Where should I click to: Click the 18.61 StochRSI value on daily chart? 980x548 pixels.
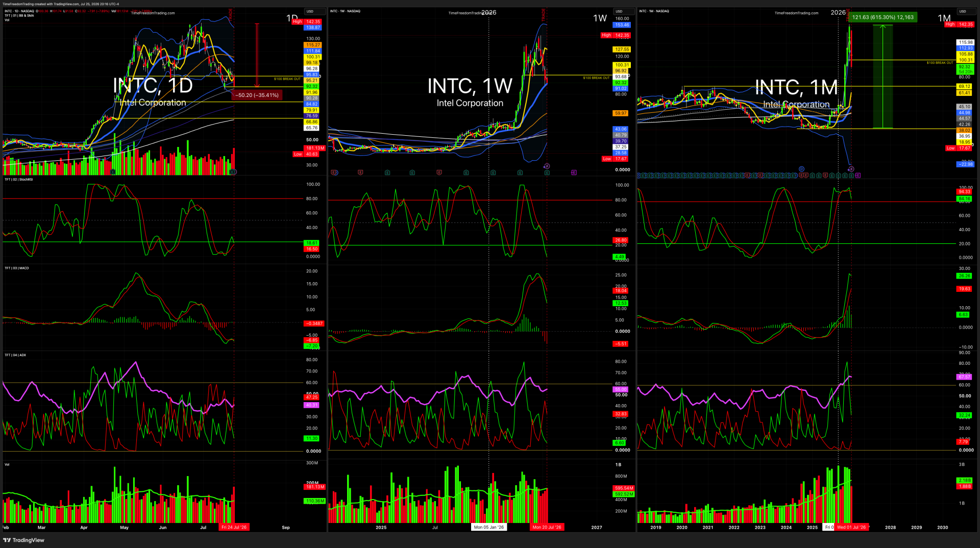pyautogui.click(x=312, y=243)
